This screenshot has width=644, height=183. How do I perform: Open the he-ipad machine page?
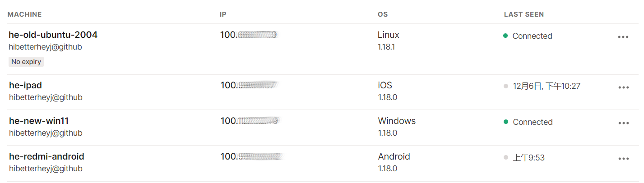click(25, 85)
